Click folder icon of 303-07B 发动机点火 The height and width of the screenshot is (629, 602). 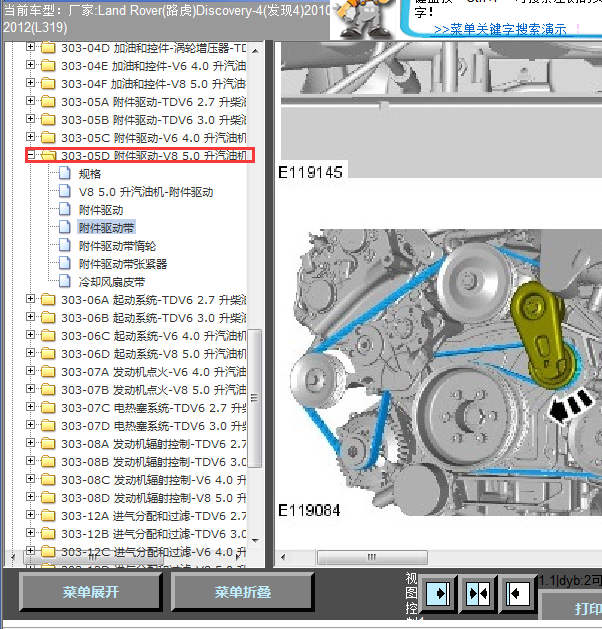[48, 390]
